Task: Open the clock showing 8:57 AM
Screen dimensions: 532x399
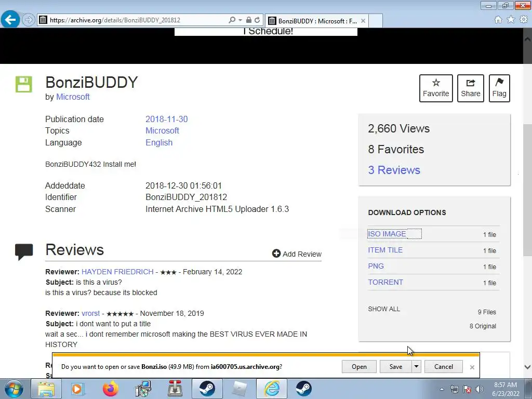Action: pyautogui.click(x=506, y=389)
